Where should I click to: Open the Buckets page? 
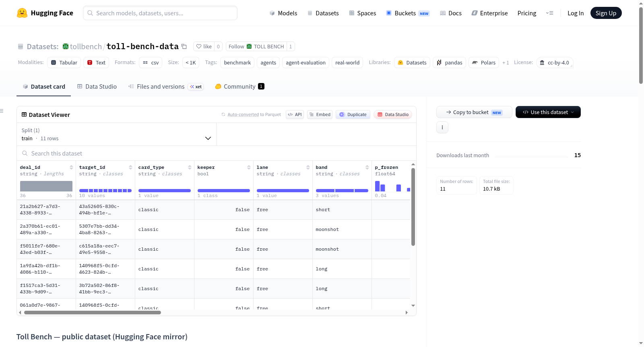408,13
